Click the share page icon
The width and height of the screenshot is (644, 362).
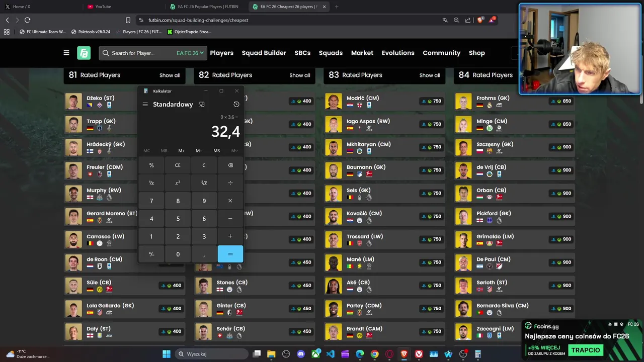[x=468, y=20]
